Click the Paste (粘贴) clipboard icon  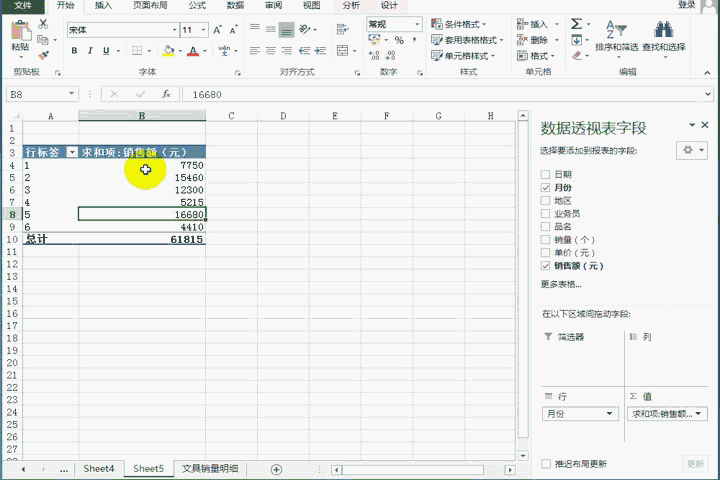[19, 36]
